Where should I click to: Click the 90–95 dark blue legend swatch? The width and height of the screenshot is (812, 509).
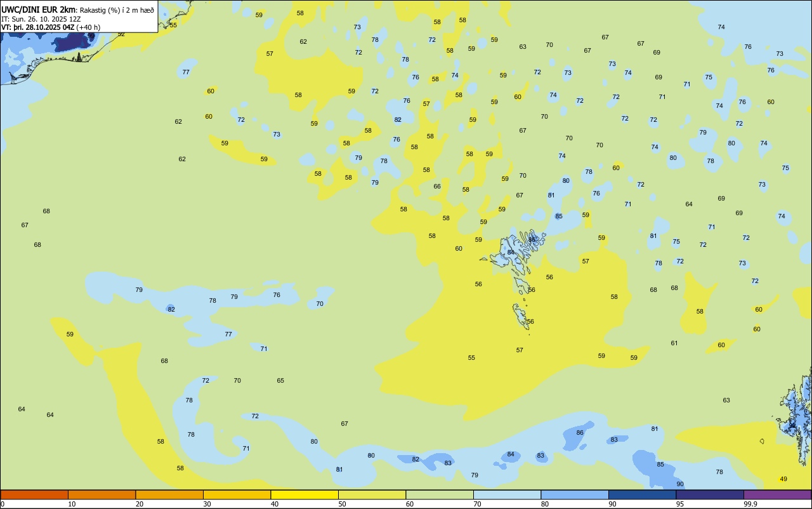[642, 494]
